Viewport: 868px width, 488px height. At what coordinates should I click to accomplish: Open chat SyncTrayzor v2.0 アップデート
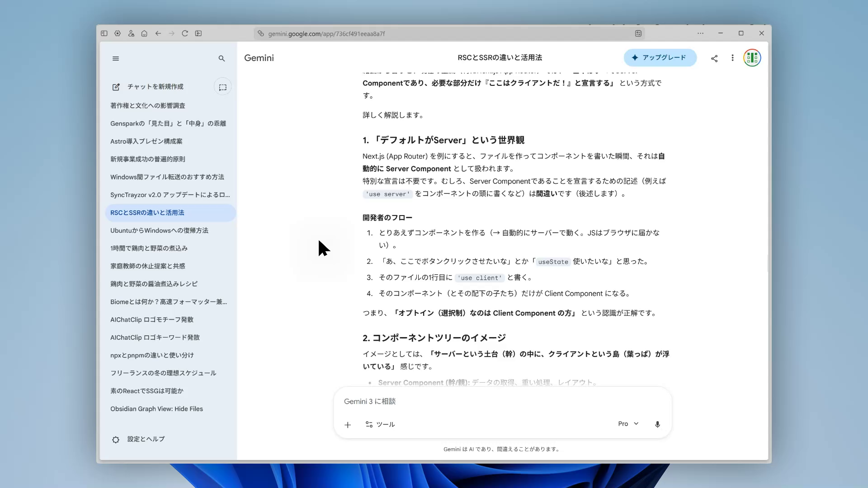click(x=170, y=195)
